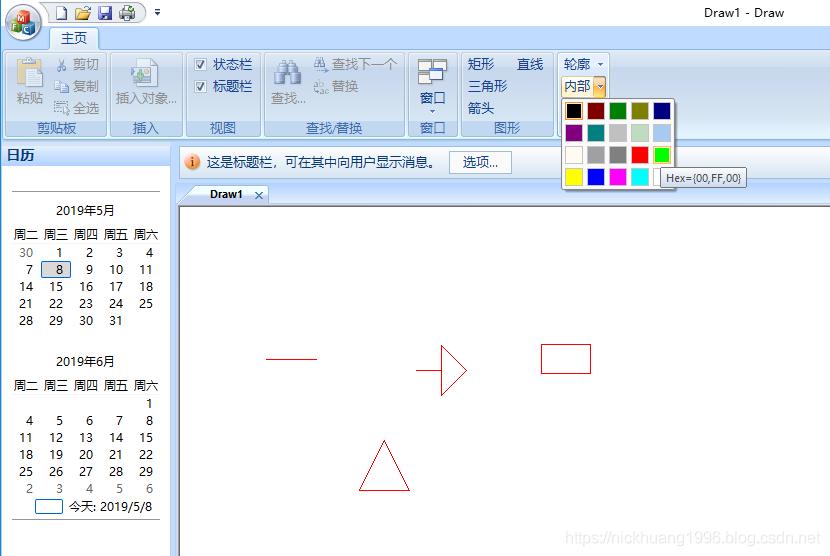
Task: Create a new document from quick access toolbar
Action: coord(62,13)
